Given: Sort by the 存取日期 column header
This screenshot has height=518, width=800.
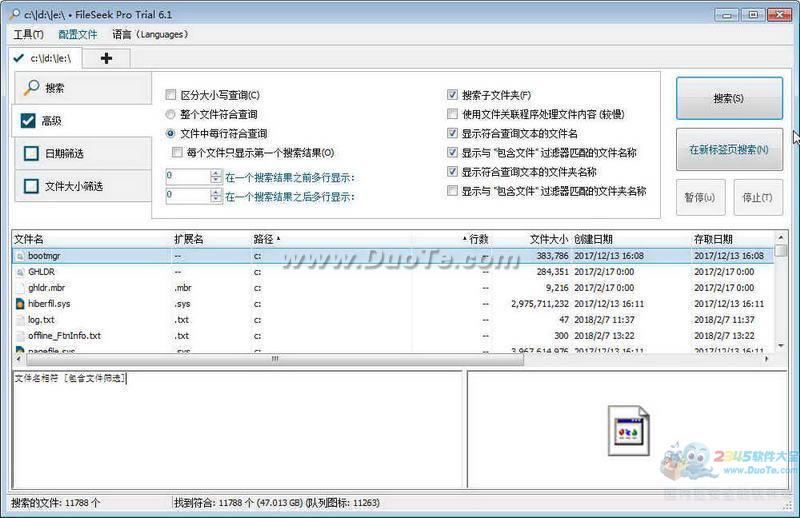Looking at the screenshot, I should tap(713, 239).
